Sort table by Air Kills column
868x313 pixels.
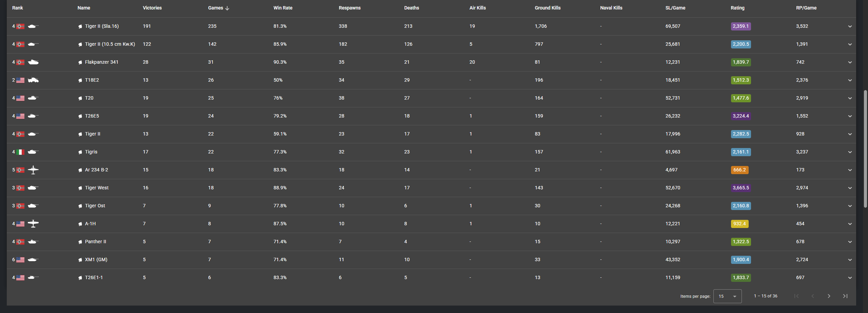click(x=477, y=8)
